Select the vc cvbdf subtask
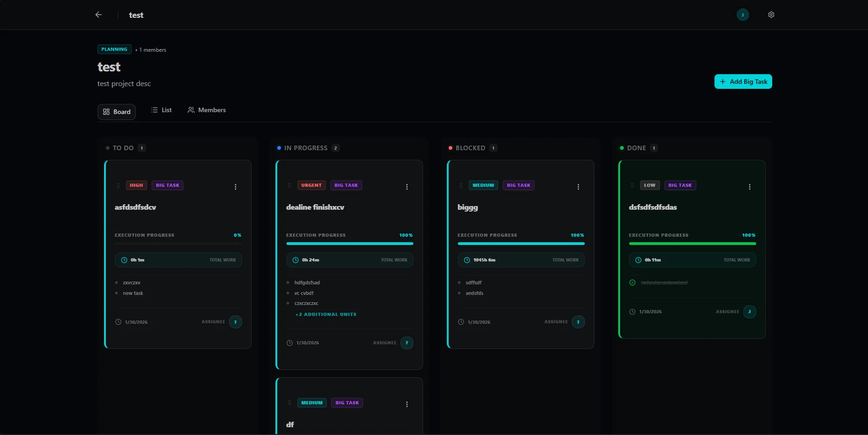Image resolution: width=868 pixels, height=435 pixels. pos(304,294)
